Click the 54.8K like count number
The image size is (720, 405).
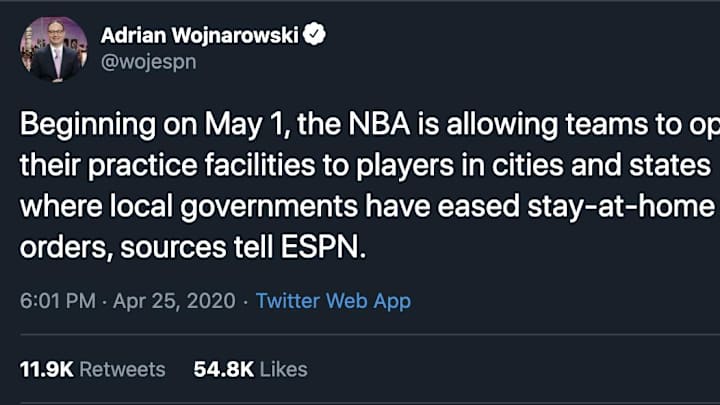tap(223, 369)
